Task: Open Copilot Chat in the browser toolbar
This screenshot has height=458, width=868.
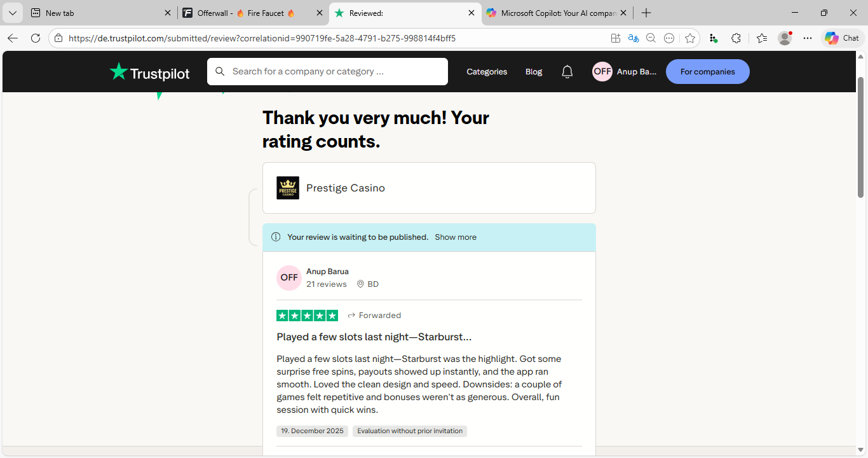Action: 842,38
